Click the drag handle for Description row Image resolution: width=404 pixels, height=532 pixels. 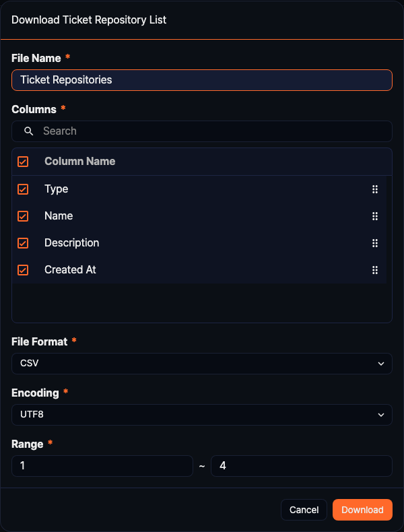click(375, 243)
